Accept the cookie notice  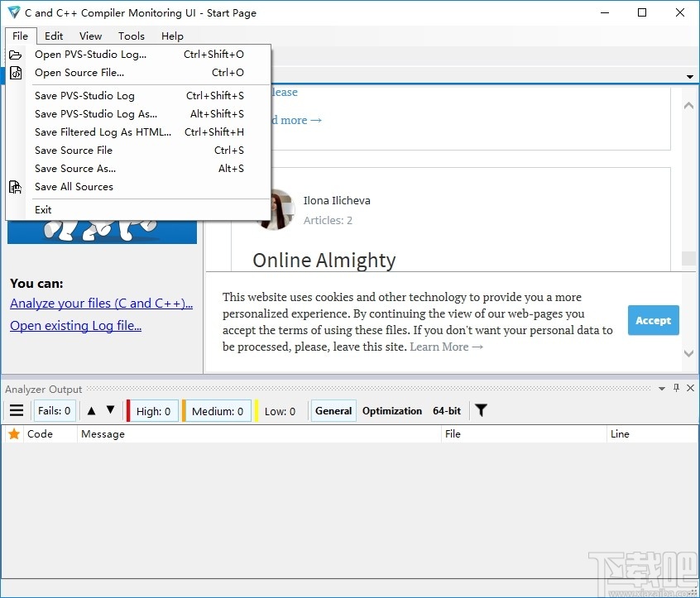653,320
